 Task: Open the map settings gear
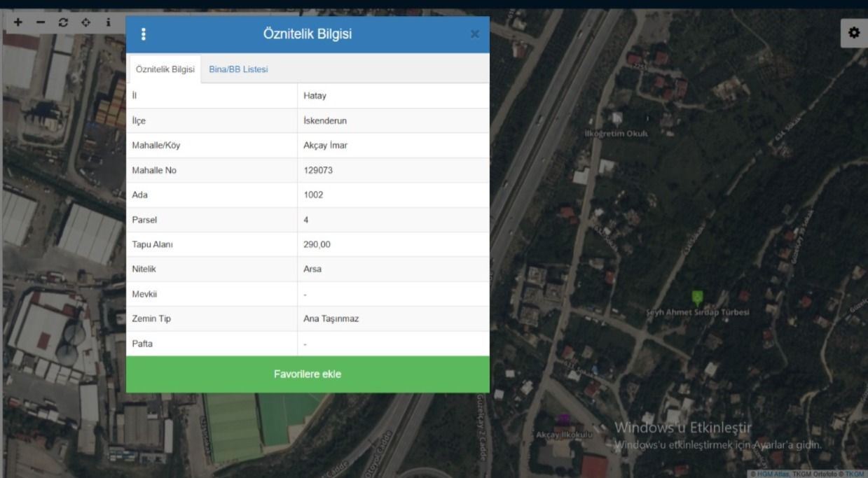[x=853, y=33]
